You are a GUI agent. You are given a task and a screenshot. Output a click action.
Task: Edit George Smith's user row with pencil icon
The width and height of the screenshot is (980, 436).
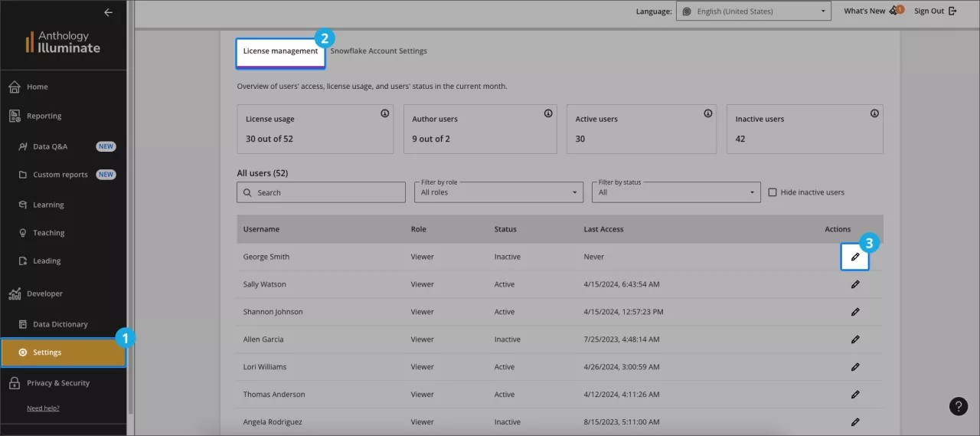(x=854, y=257)
